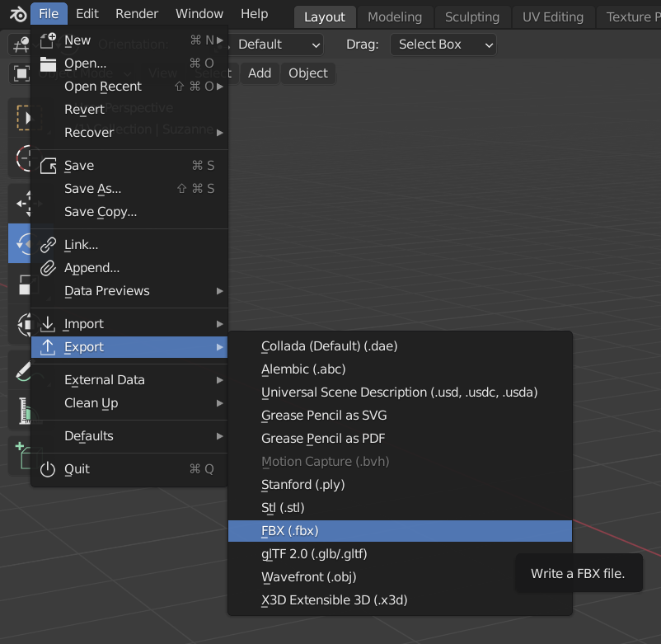The image size is (661, 644).
Task: Click the Object button in viewport header
Action: coord(308,73)
